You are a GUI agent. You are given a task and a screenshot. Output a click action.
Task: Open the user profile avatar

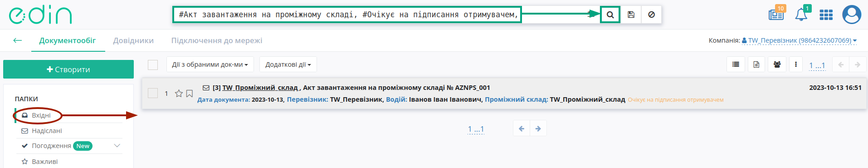pos(852,15)
